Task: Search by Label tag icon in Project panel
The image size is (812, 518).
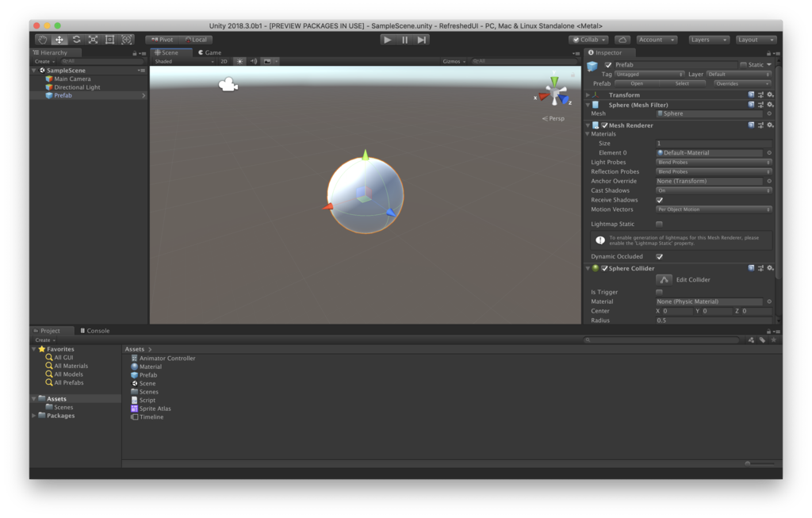Action: [762, 340]
